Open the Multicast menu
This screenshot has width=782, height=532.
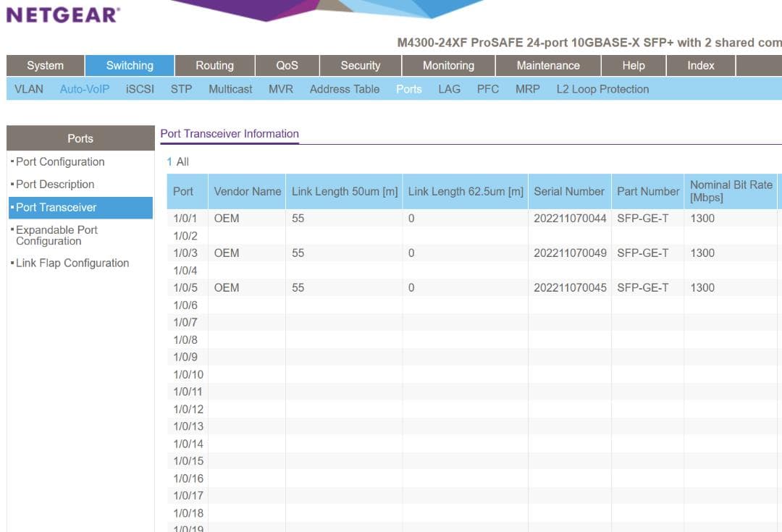(x=230, y=89)
